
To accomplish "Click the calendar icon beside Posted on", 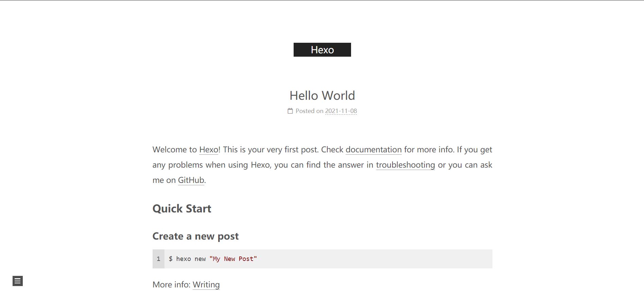I will (x=290, y=111).
